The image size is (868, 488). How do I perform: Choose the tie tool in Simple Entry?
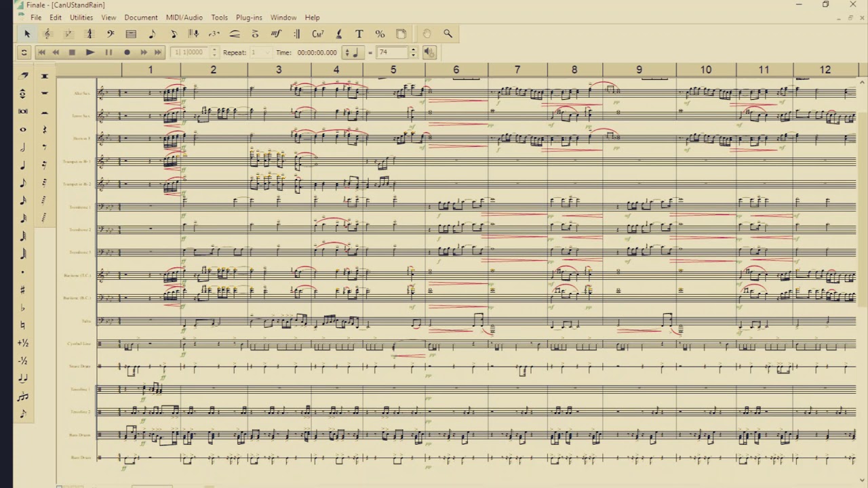24,378
